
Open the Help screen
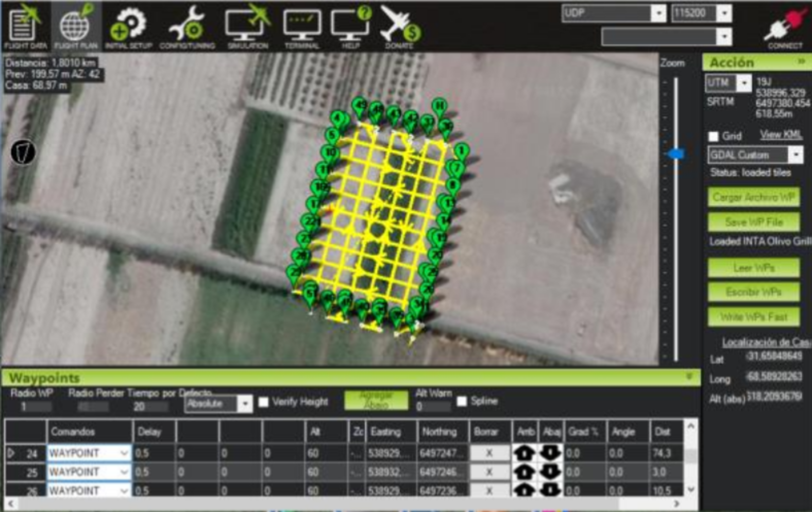(x=351, y=27)
